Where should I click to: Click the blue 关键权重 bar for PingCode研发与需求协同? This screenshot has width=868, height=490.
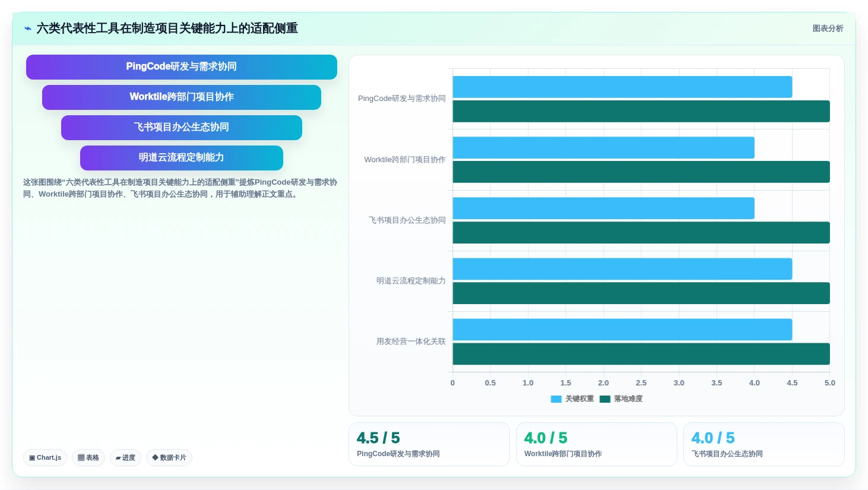622,87
